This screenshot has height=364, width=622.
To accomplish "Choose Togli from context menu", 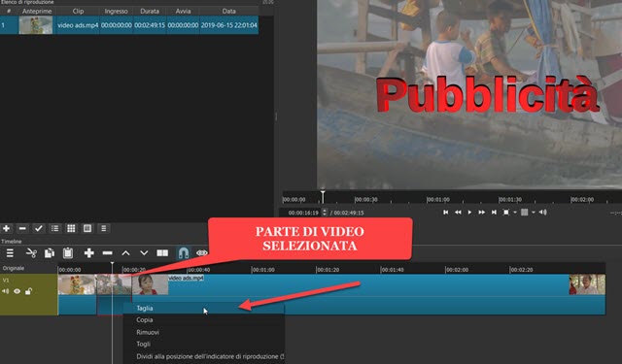I will (204, 344).
